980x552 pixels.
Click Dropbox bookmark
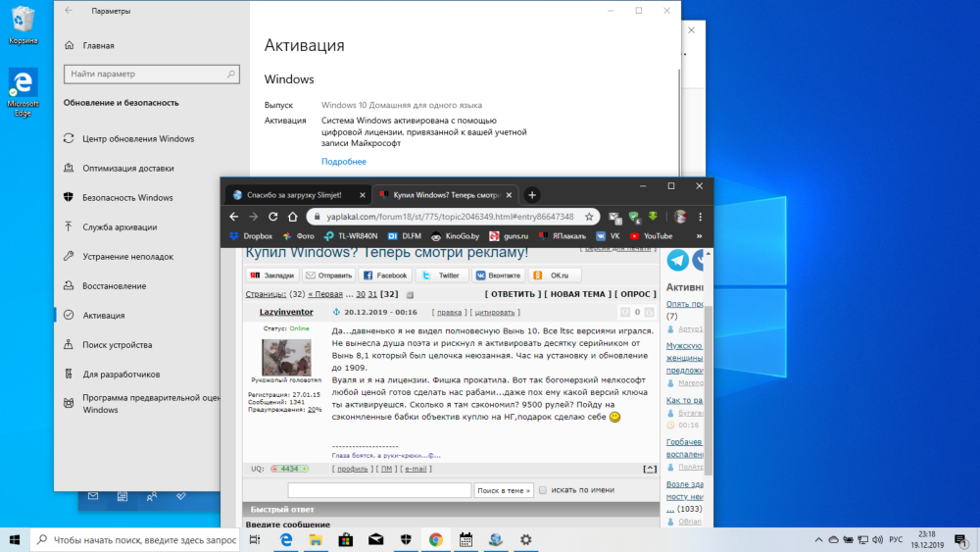(251, 236)
